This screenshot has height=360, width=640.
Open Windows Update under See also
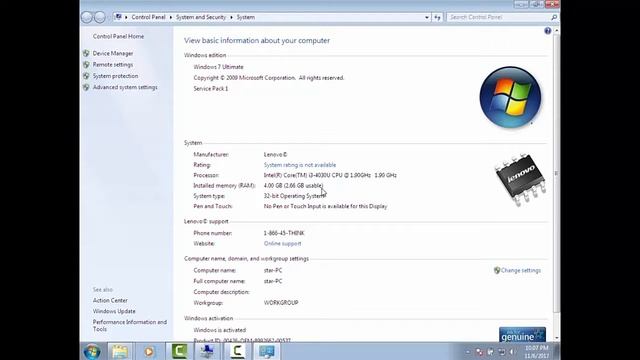114,311
